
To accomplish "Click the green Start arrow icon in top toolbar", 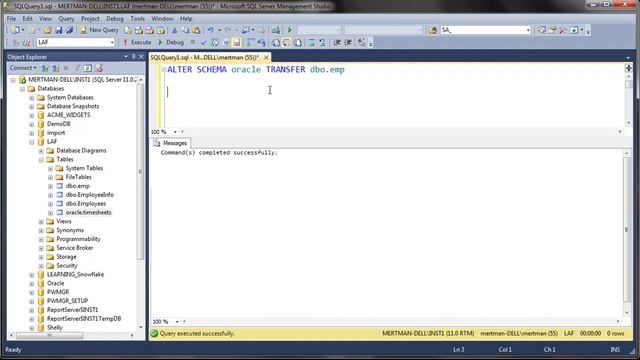I will click(x=290, y=30).
